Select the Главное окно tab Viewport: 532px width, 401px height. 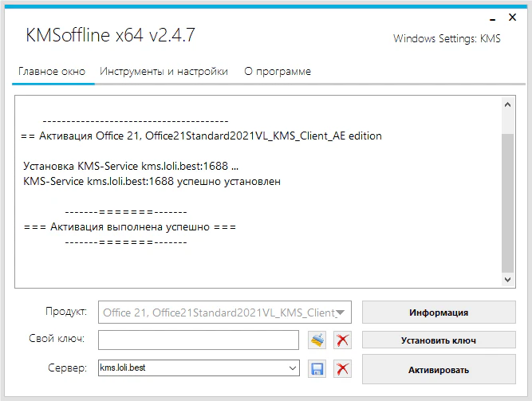point(51,72)
